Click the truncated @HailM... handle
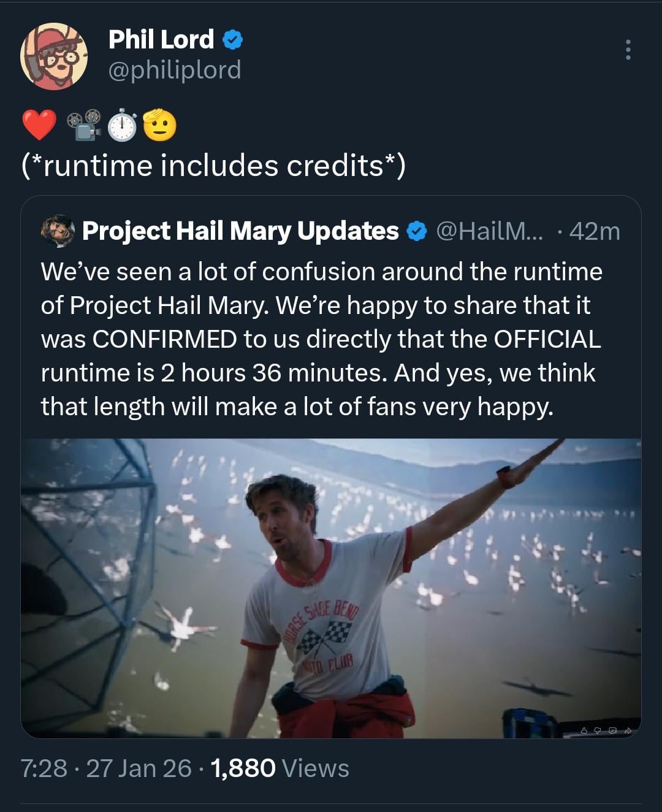This screenshot has height=812, width=662. click(x=489, y=231)
